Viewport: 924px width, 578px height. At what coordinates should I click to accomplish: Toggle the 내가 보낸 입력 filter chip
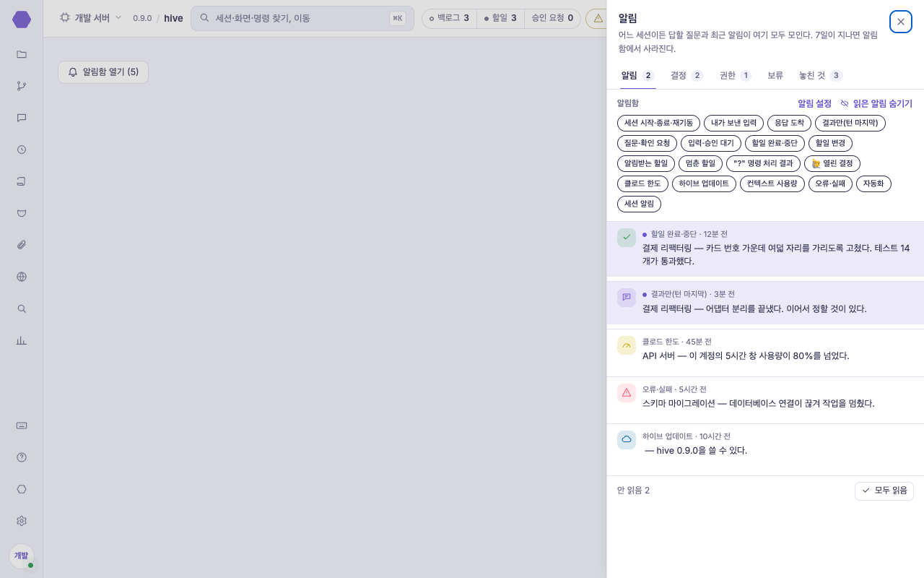click(733, 123)
